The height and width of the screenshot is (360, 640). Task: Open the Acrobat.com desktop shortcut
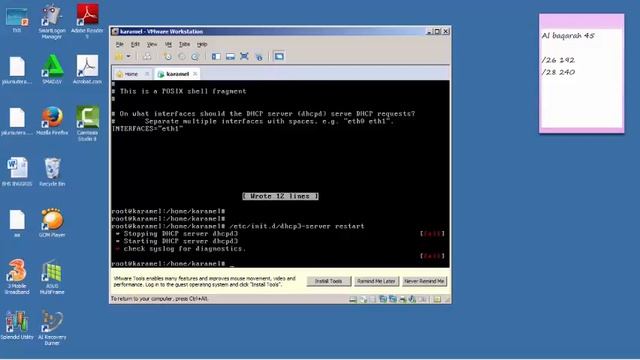(87, 69)
